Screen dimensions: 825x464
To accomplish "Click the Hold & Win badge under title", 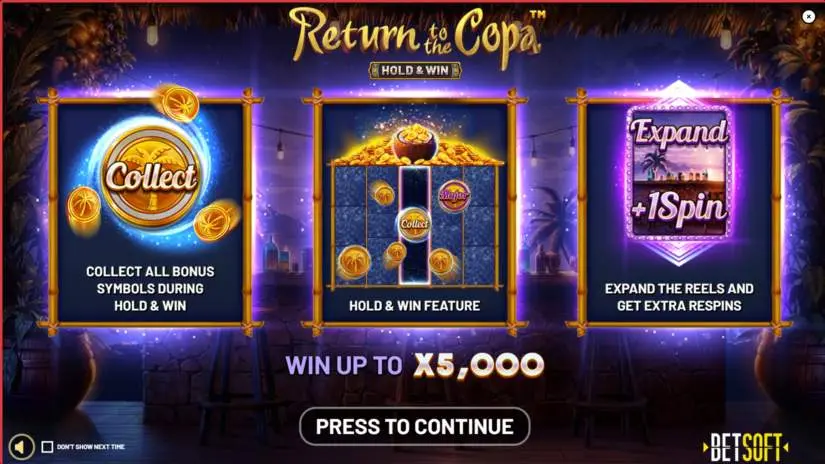I will pyautogui.click(x=415, y=70).
